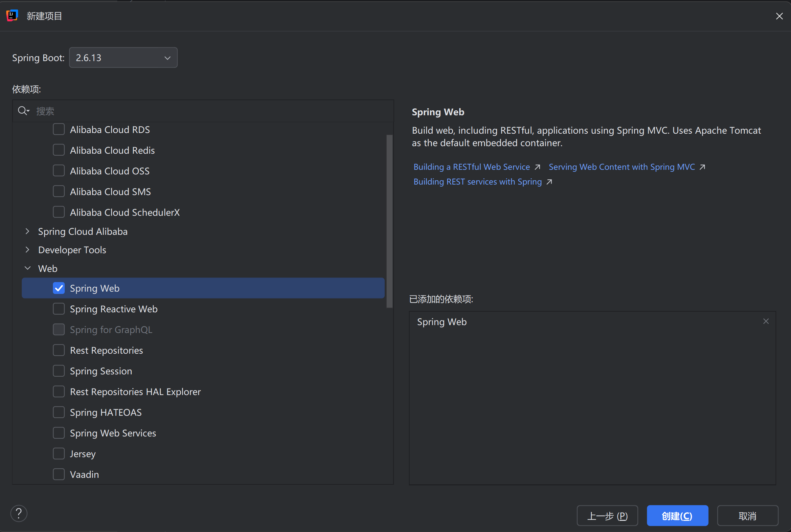Check the Alibaba Cloud Redis dependency
Screen dimensions: 791x532
[59, 150]
